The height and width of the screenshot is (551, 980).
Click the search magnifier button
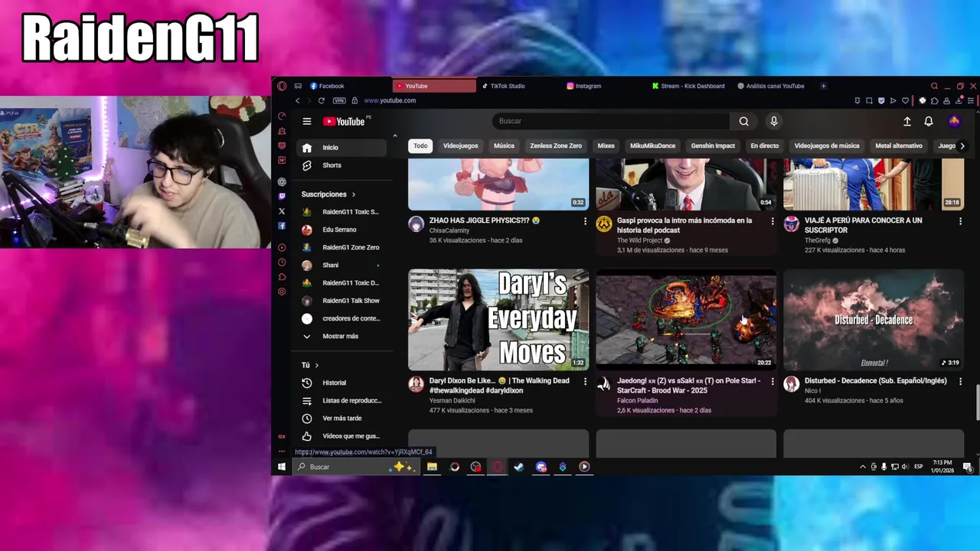tap(743, 121)
